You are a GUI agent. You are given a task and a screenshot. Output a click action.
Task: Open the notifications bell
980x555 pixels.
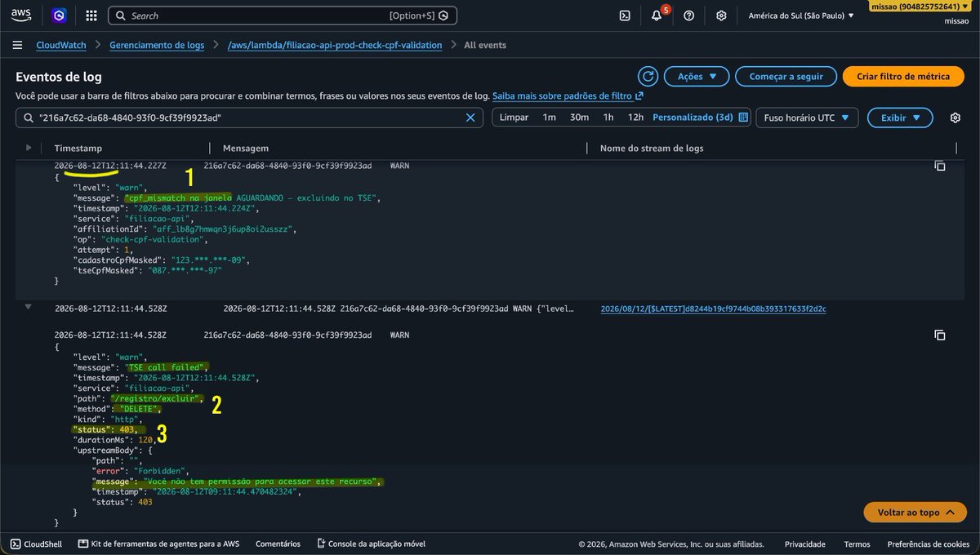657,16
